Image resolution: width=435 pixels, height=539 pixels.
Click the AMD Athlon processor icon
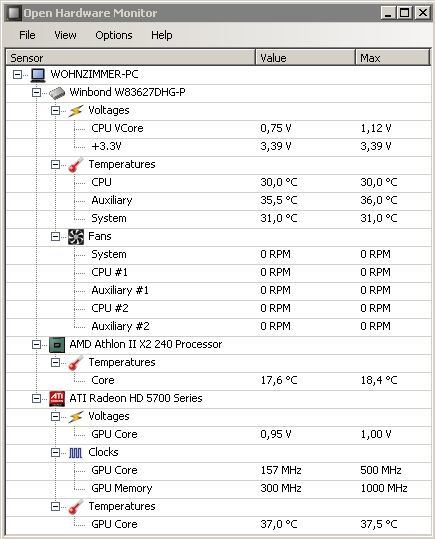[57, 345]
